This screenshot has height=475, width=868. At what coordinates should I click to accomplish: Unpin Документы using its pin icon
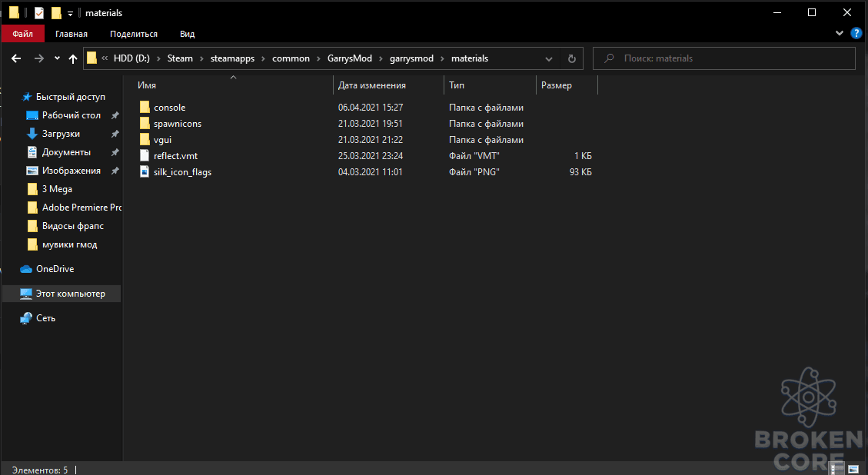pyautogui.click(x=115, y=151)
